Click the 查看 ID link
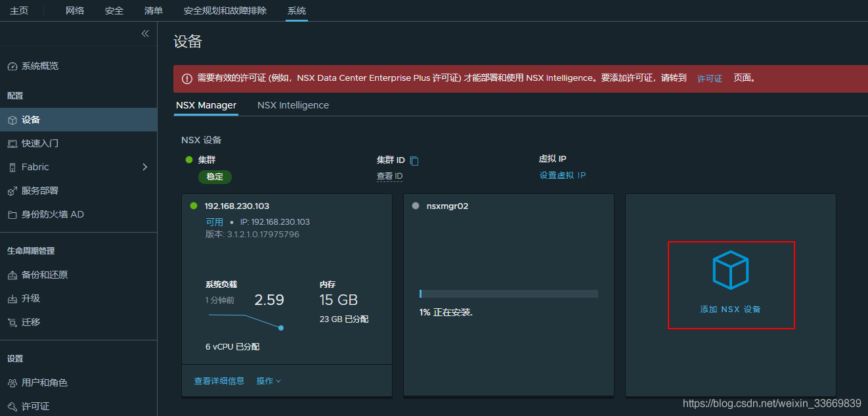Image resolution: width=868 pixels, height=416 pixels. coord(389,176)
